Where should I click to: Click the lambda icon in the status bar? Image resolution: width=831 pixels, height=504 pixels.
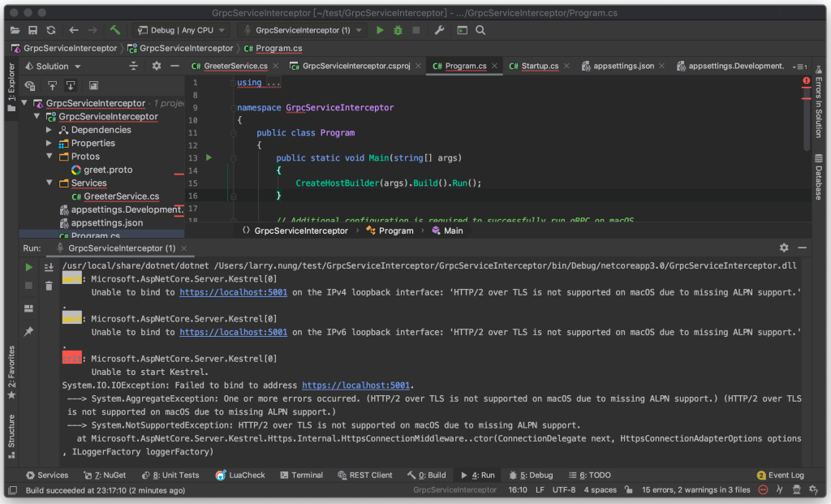pos(780,489)
